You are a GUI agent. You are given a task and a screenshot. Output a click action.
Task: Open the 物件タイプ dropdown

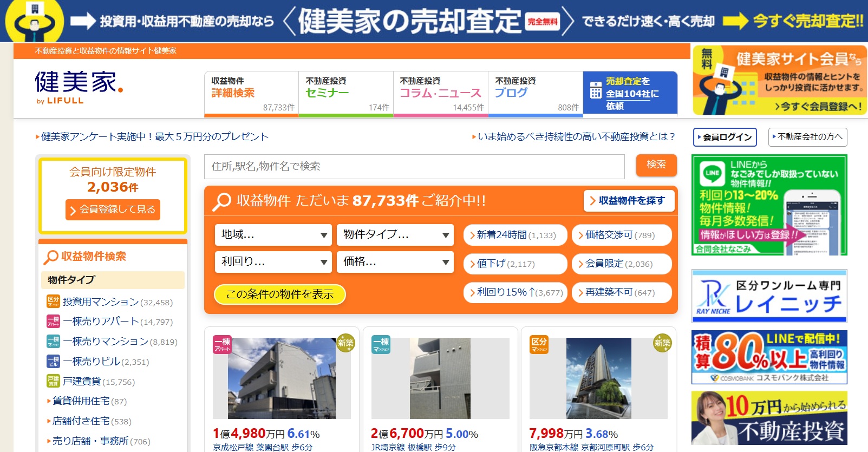395,235
